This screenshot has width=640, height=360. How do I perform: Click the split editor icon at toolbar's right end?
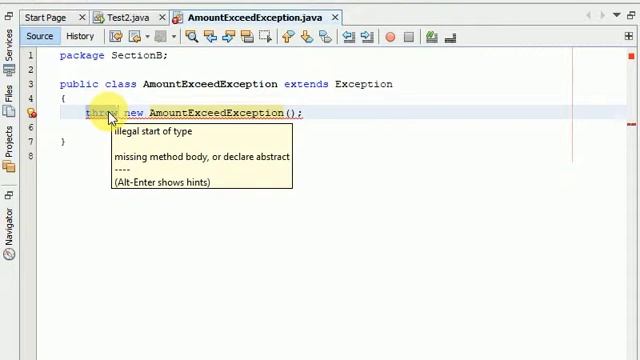tap(629, 36)
